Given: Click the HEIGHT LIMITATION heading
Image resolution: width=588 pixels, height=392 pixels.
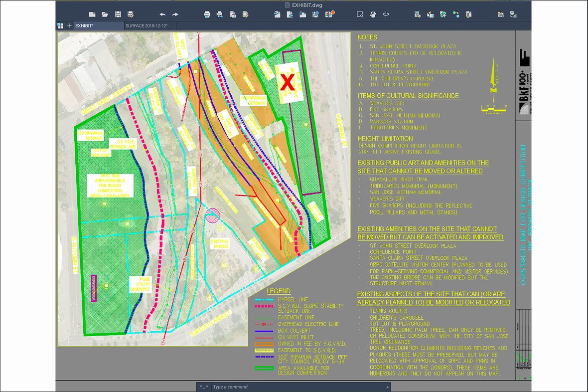Looking at the screenshot, I should [x=385, y=139].
